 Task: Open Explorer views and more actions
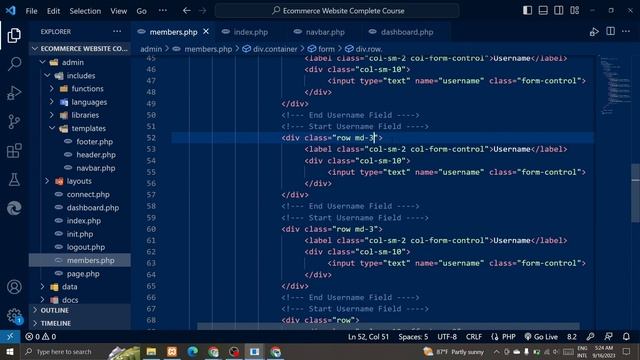pos(117,31)
